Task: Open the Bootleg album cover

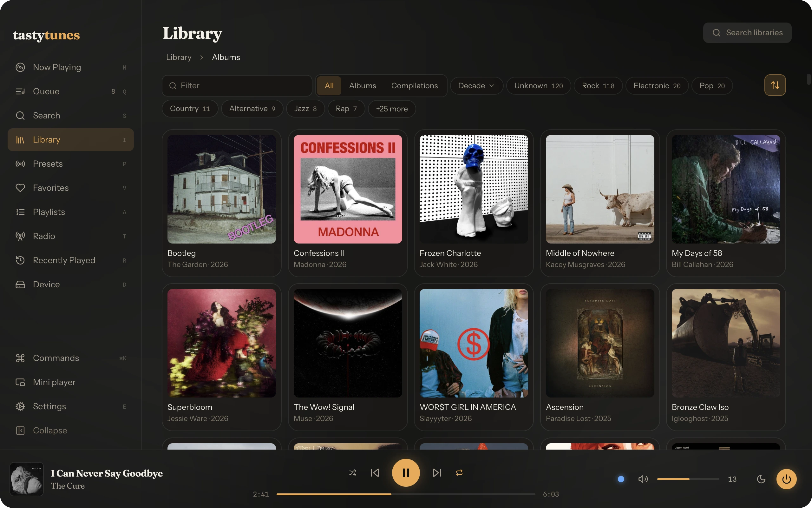Action: point(221,189)
